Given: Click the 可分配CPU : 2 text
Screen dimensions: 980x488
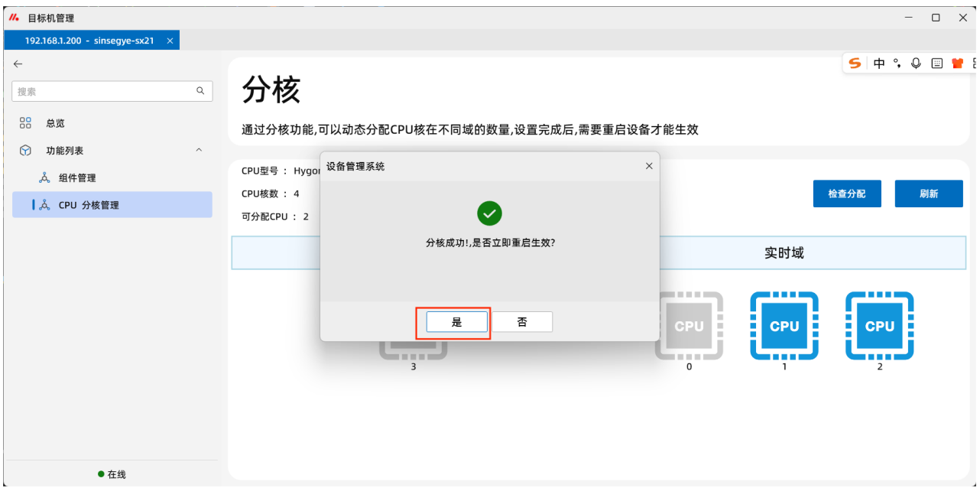Looking at the screenshot, I should pyautogui.click(x=275, y=216).
